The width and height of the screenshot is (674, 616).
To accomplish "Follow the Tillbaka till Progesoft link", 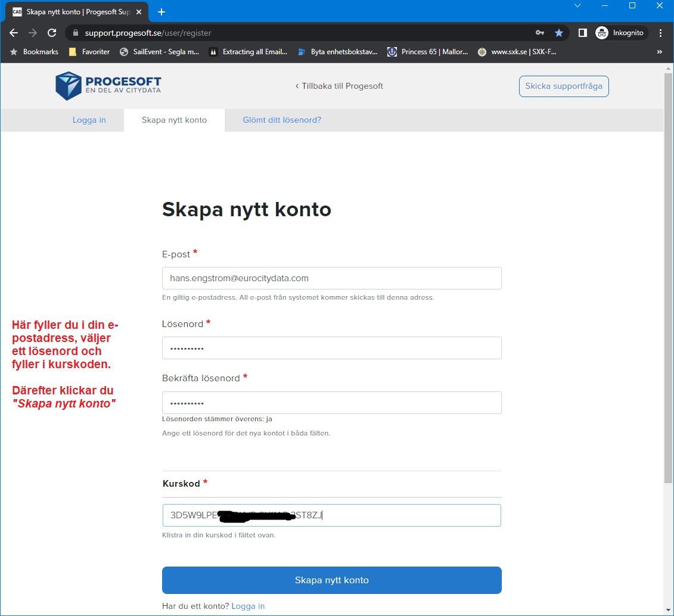I will [x=339, y=86].
